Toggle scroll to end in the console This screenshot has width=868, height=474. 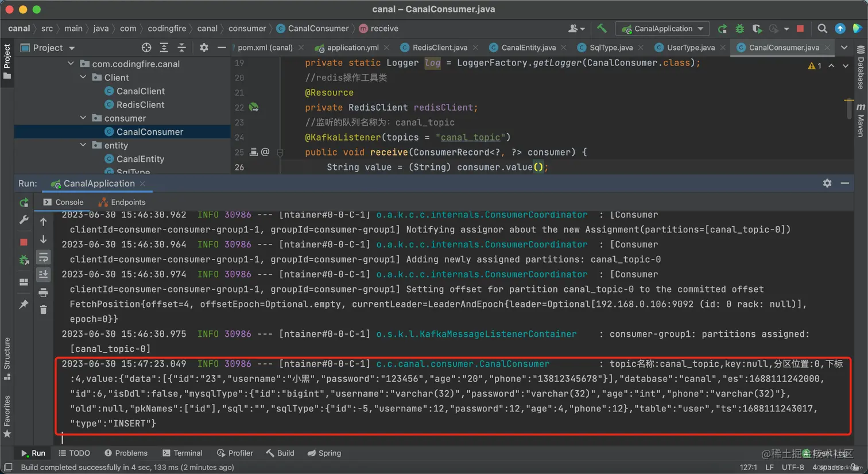(x=43, y=275)
